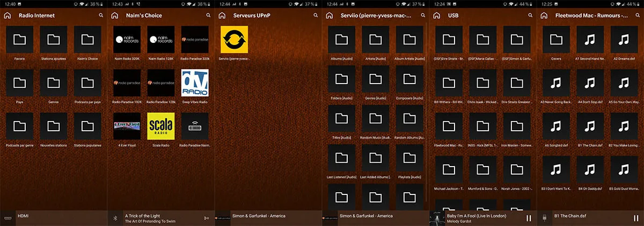This screenshot has height=226, width=644.
Task: Play the A6 Songbird.dsf track
Action: (556, 126)
